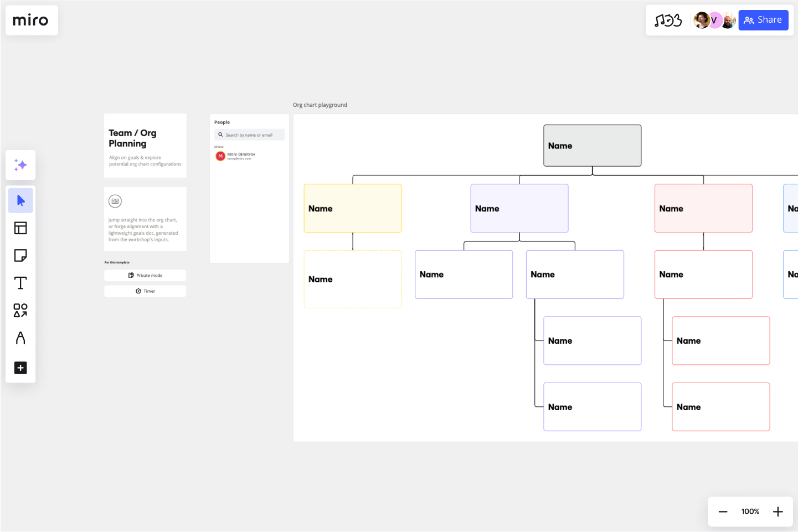798x532 pixels.
Task: Select the Text tool
Action: pyautogui.click(x=20, y=282)
